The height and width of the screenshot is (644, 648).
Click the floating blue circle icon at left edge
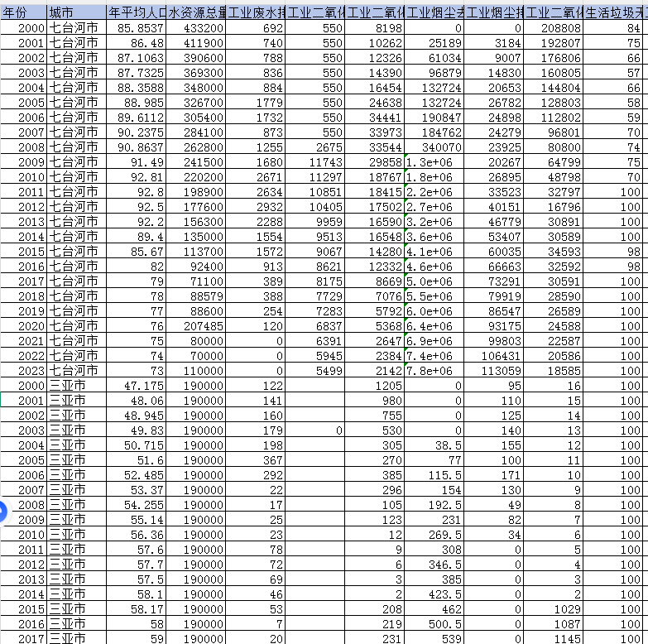[2, 512]
